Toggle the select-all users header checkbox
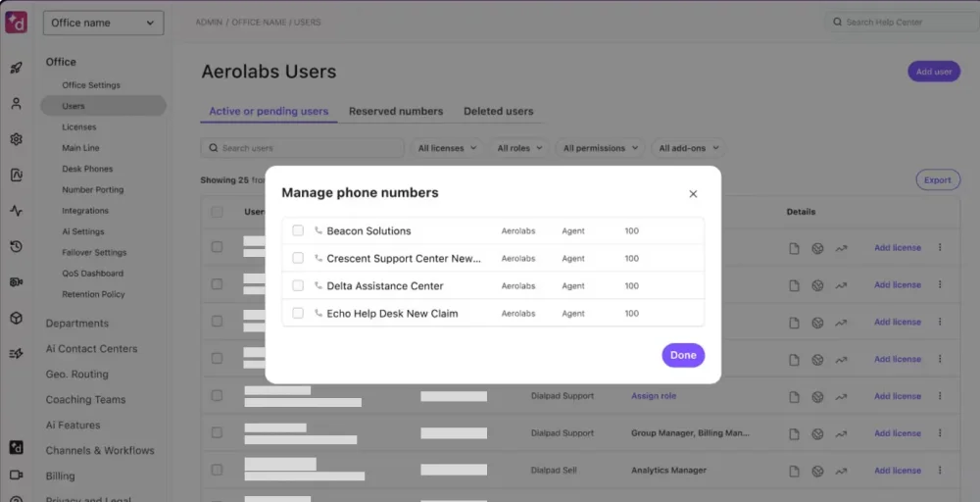 pyautogui.click(x=217, y=212)
